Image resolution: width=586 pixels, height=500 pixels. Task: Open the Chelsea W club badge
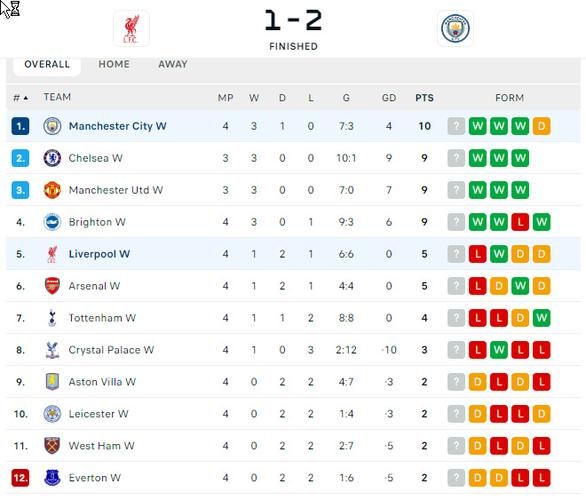coord(52,158)
